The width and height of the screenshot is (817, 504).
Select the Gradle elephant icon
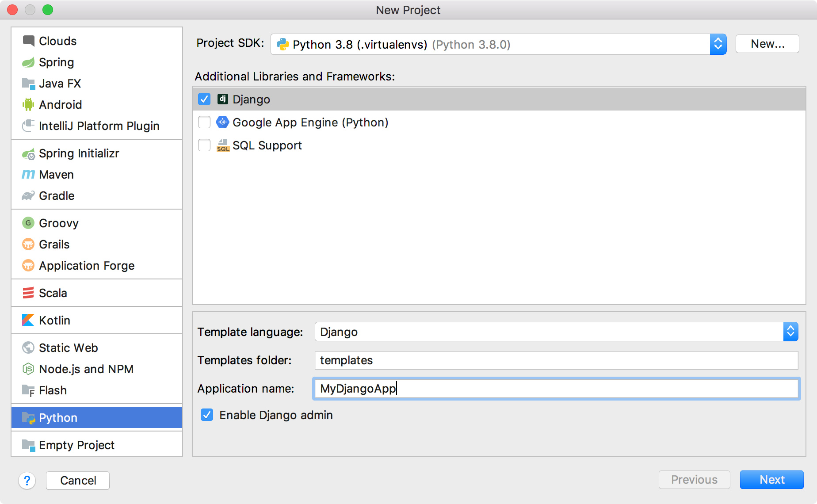(x=27, y=195)
